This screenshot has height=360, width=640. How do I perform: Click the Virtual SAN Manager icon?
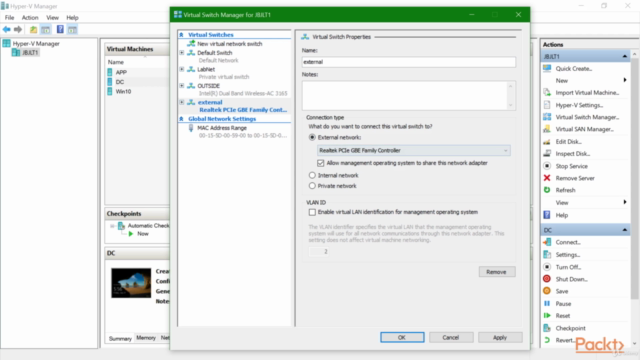point(547,129)
